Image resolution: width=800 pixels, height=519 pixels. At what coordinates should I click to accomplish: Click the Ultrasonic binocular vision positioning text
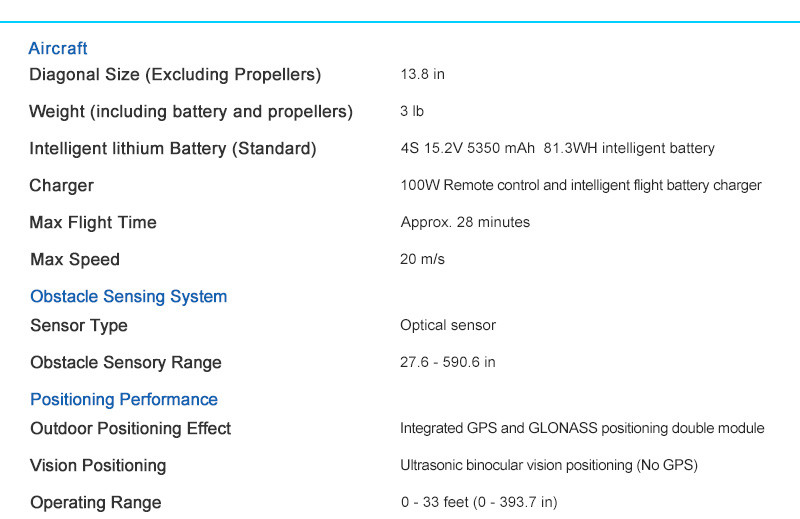click(548, 465)
